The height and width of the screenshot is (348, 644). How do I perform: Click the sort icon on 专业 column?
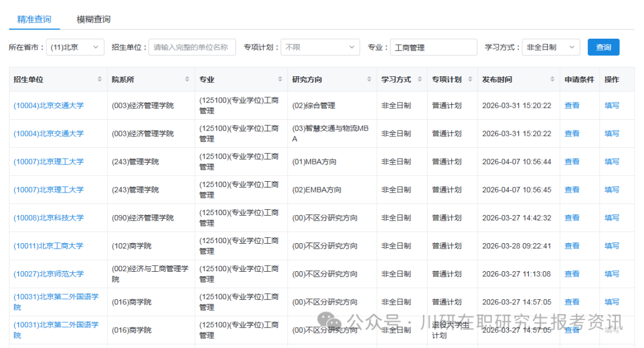279,78
